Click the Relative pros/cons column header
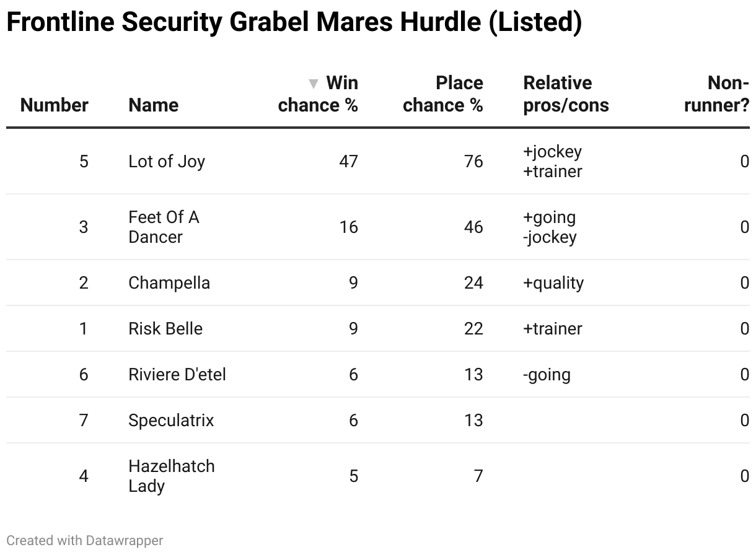This screenshot has width=756, height=555. click(x=566, y=94)
